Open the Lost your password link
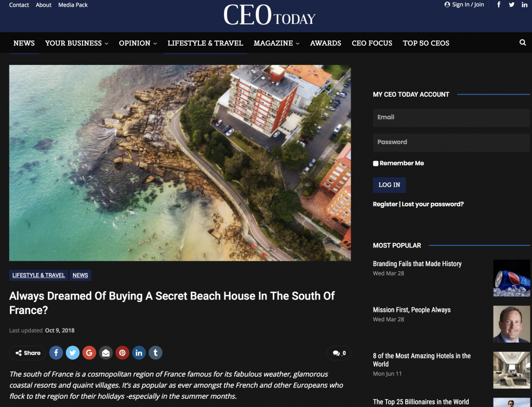The image size is (532, 407). [x=433, y=204]
